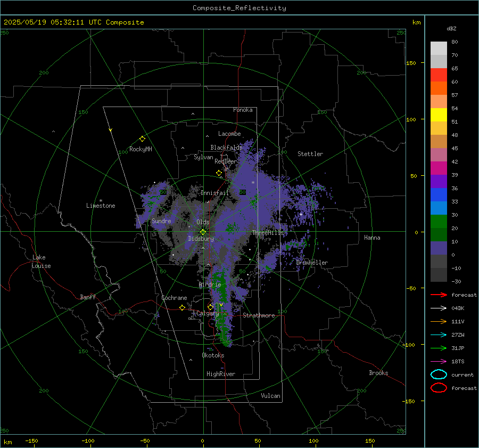Click the yellow diamond marker above Calgary

pos(210,307)
